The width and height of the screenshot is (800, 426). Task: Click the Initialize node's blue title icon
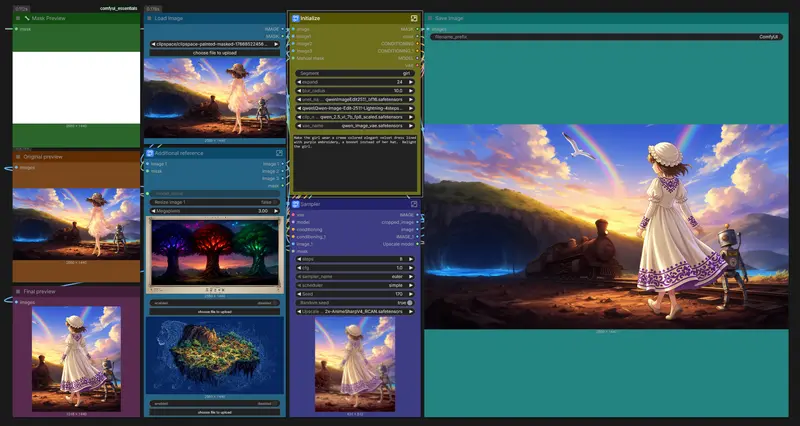(296, 18)
